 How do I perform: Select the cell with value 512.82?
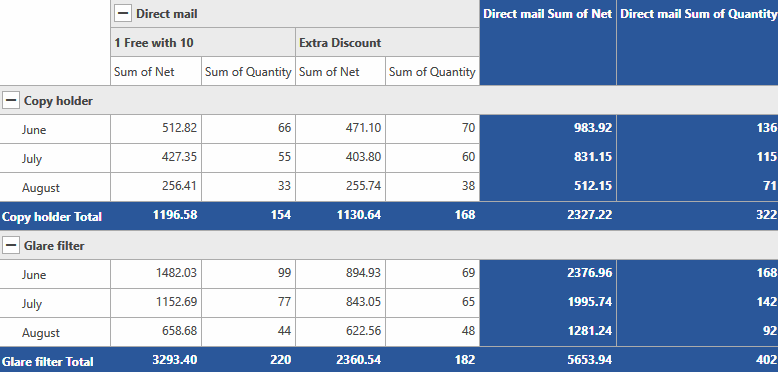156,129
